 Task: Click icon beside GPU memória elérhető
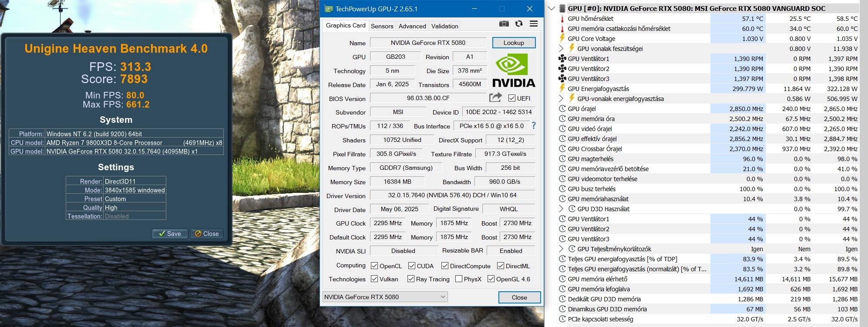pos(562,279)
